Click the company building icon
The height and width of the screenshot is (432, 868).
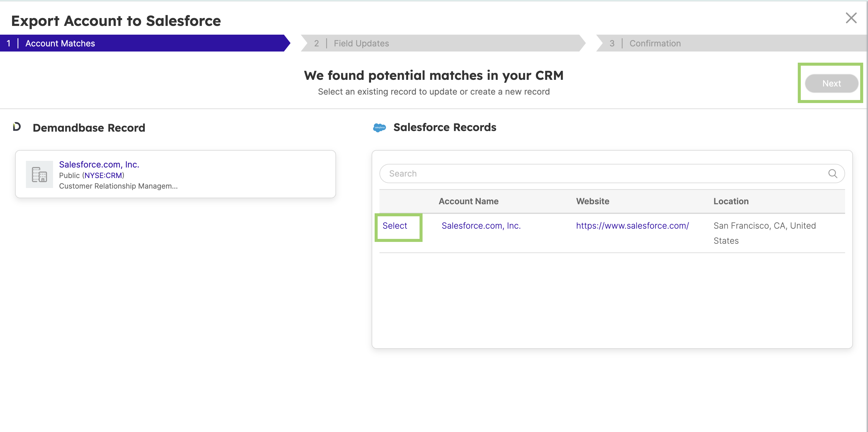click(x=39, y=174)
